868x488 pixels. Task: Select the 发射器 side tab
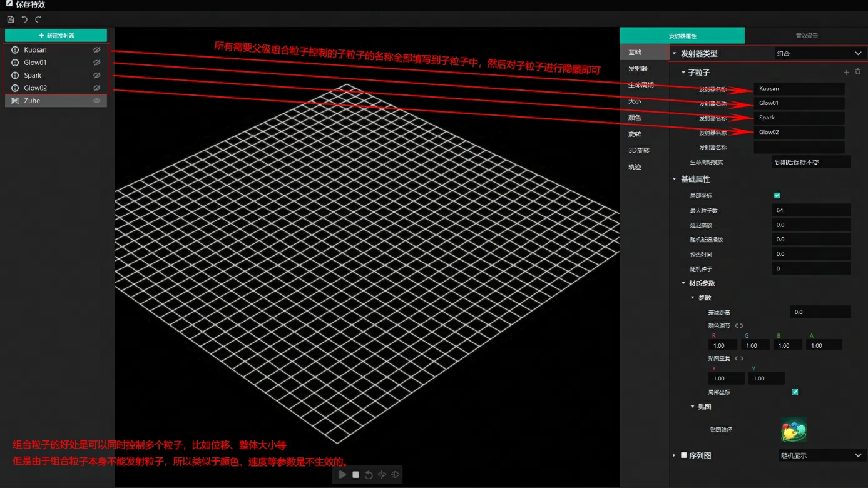pyautogui.click(x=644, y=68)
